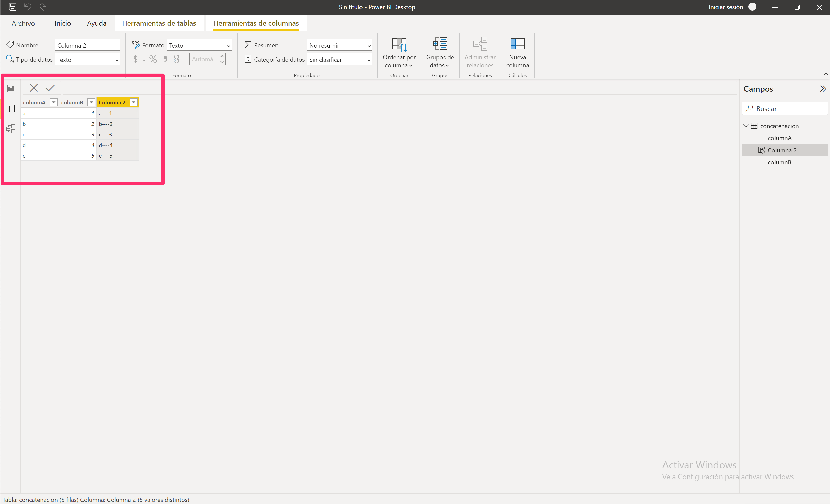Click cell d----4
830x504 pixels.
click(x=118, y=145)
